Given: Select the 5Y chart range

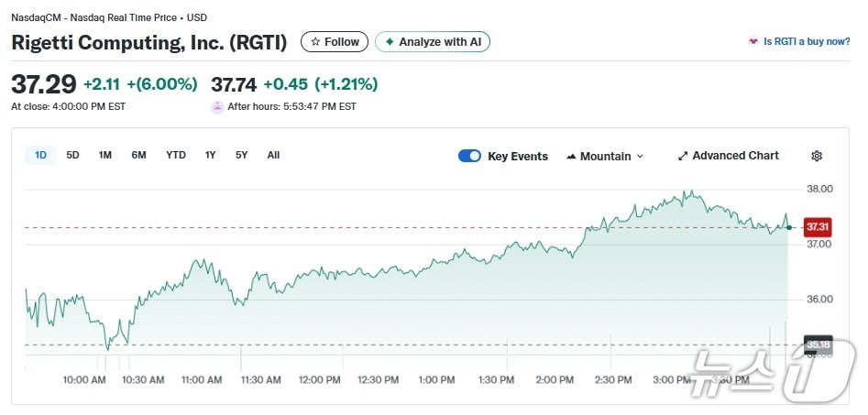Looking at the screenshot, I should coord(241,156).
